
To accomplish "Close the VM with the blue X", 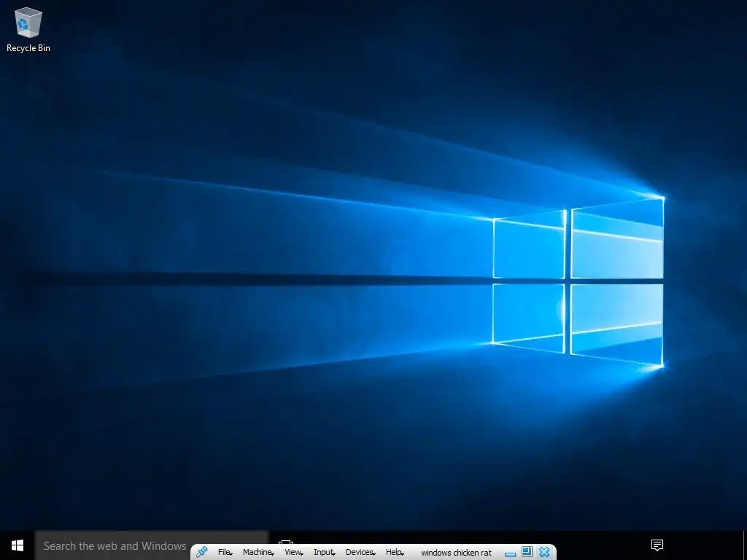I will pos(544,552).
